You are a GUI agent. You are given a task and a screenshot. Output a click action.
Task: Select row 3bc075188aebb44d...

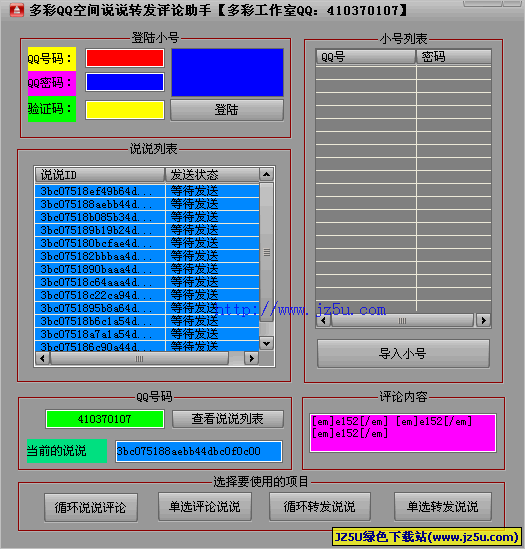pyautogui.click(x=147, y=204)
